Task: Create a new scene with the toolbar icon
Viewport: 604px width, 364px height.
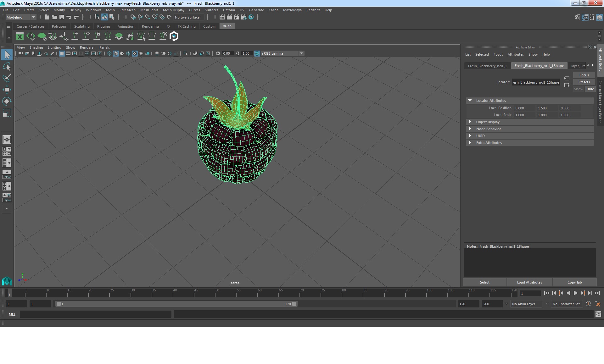Action: pos(47,17)
